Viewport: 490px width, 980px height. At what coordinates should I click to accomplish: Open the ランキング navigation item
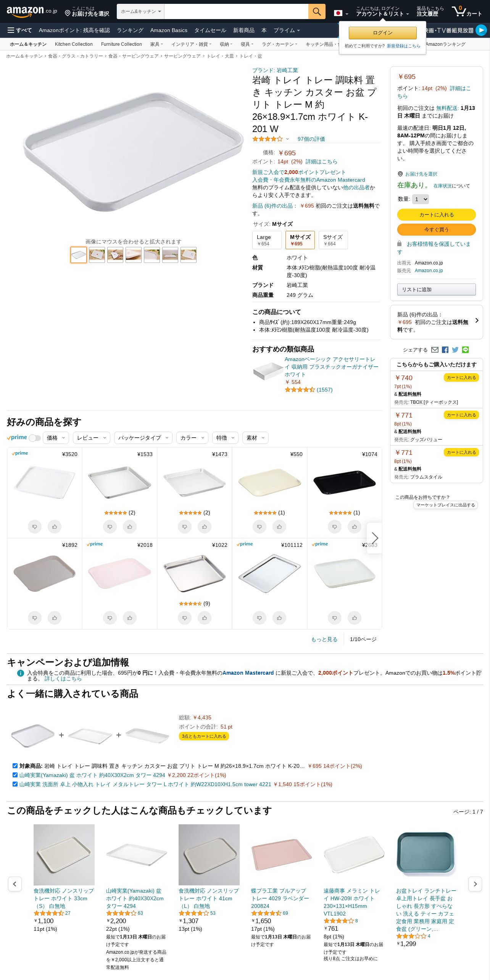130,30
